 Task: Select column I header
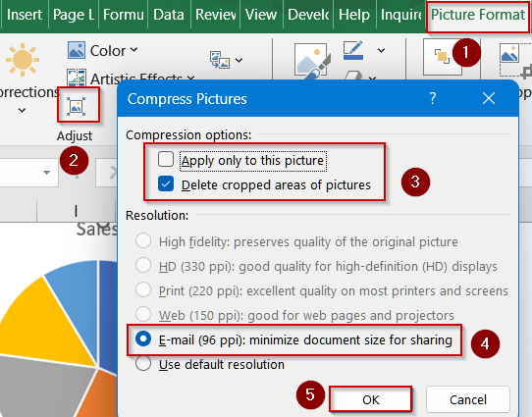click(76, 211)
